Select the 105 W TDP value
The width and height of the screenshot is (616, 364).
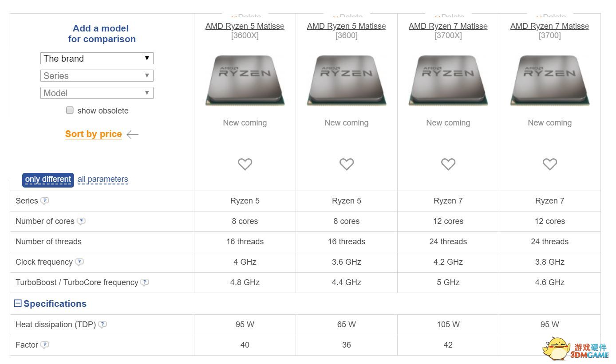coord(448,325)
